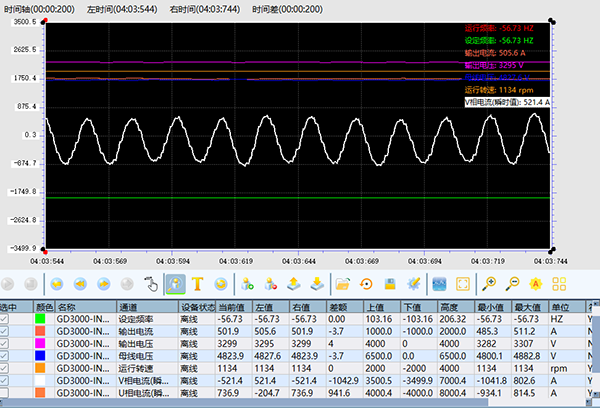Click the yellow auto-scale A icon

[537, 283]
